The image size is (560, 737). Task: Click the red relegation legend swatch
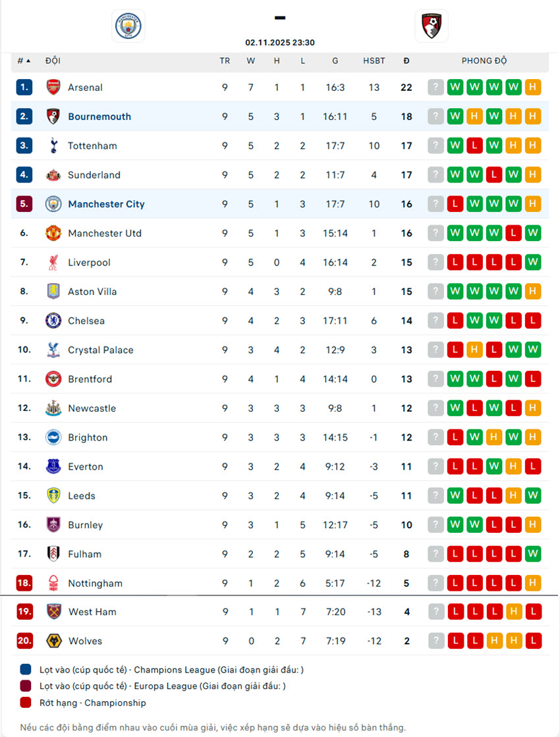[26, 703]
